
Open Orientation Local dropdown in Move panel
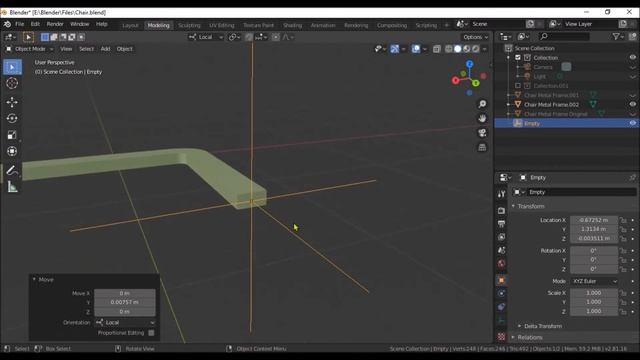125,322
